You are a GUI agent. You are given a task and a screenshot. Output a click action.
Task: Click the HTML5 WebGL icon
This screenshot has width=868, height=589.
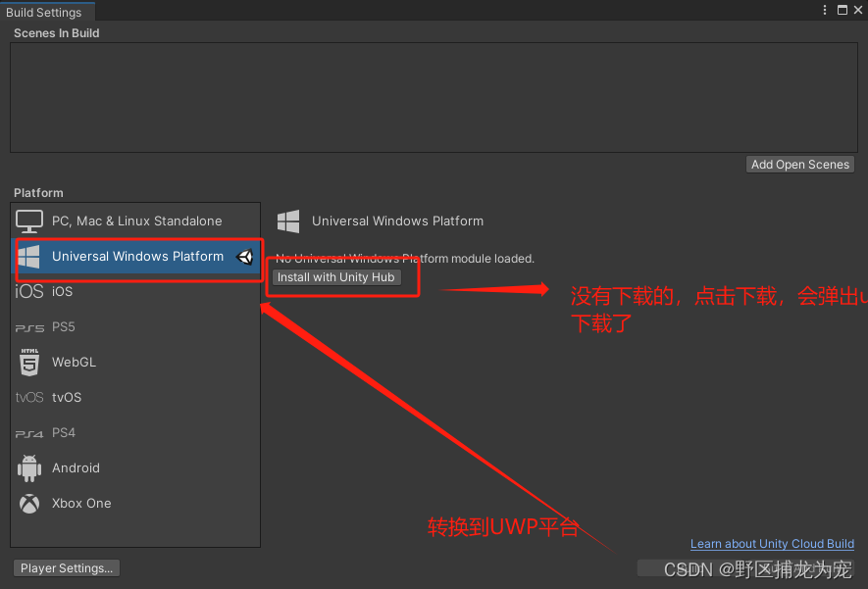[x=29, y=363]
